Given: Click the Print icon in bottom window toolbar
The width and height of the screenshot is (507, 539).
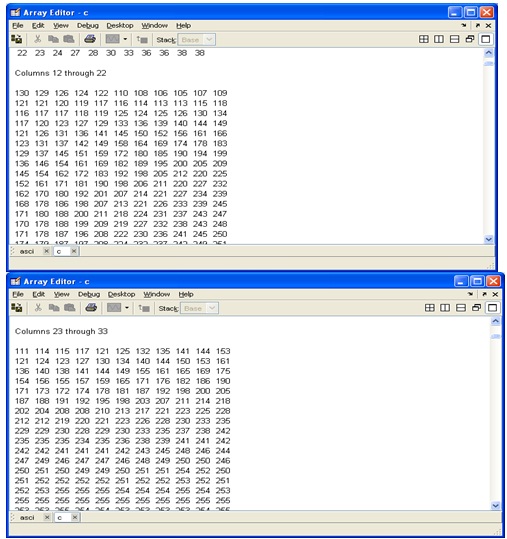Looking at the screenshot, I should click(91, 307).
